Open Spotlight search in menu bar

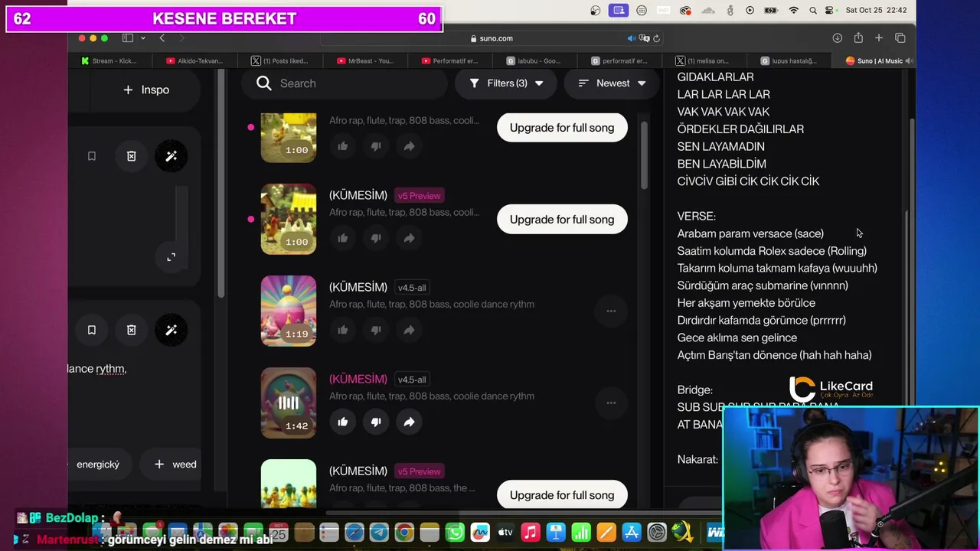pyautogui.click(x=812, y=10)
